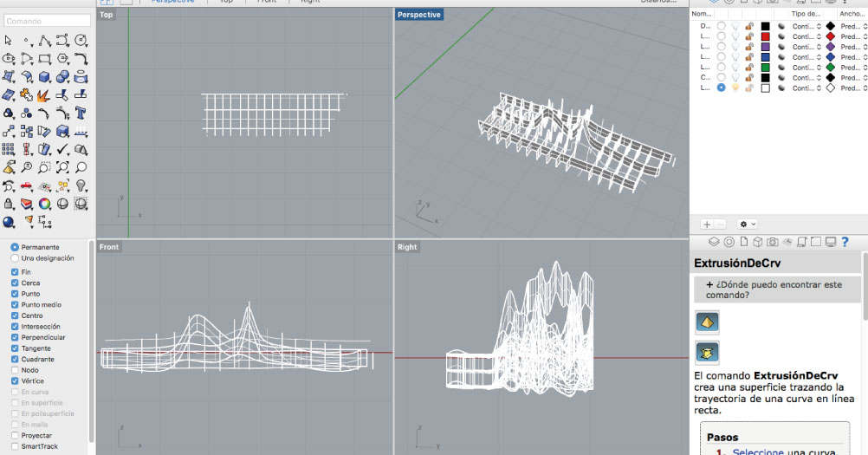
Task: Click the Explode orange burst icon
Action: 43,95
